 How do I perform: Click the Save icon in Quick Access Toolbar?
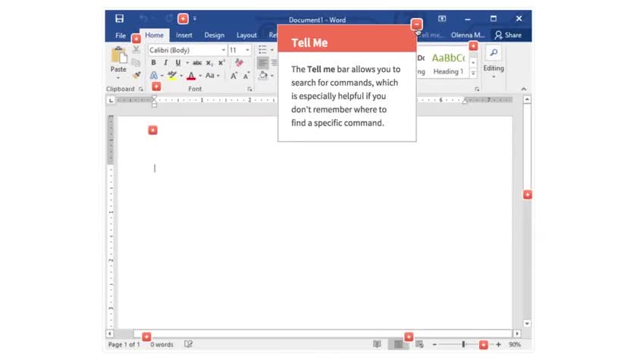pos(119,18)
